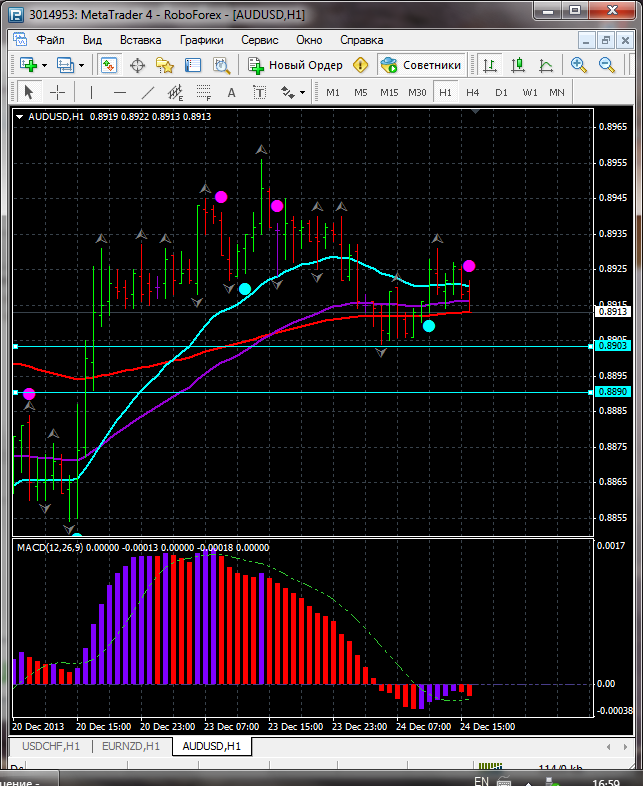Open the Market Watch panel
This screenshot has height=786, width=643.
109,65
